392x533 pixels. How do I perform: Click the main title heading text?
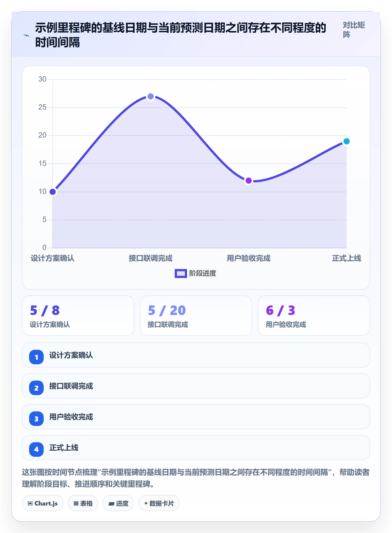[x=181, y=35]
